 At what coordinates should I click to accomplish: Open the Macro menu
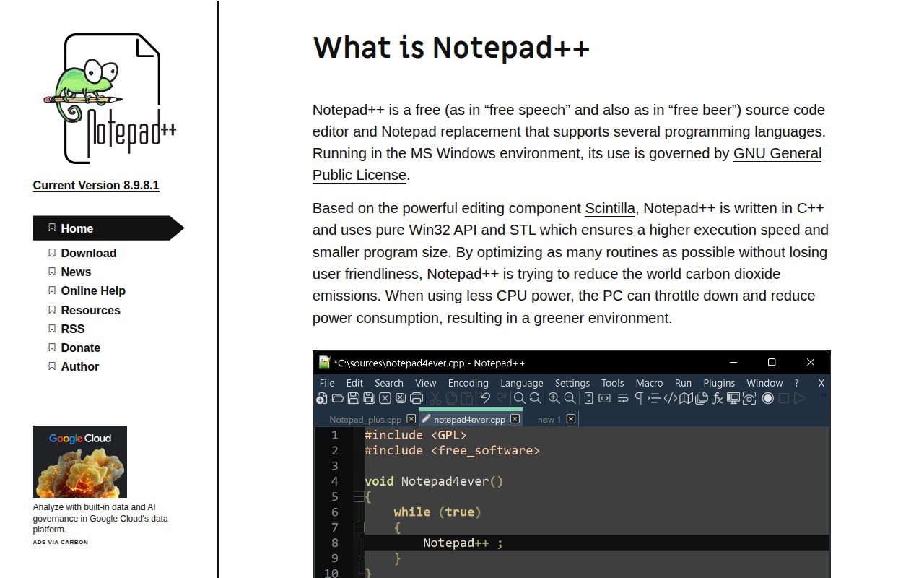click(650, 383)
